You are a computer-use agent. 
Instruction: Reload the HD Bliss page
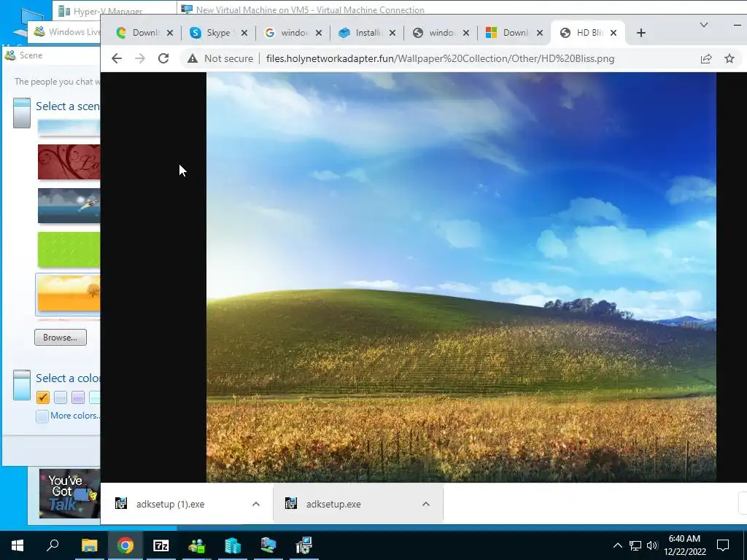tap(163, 58)
